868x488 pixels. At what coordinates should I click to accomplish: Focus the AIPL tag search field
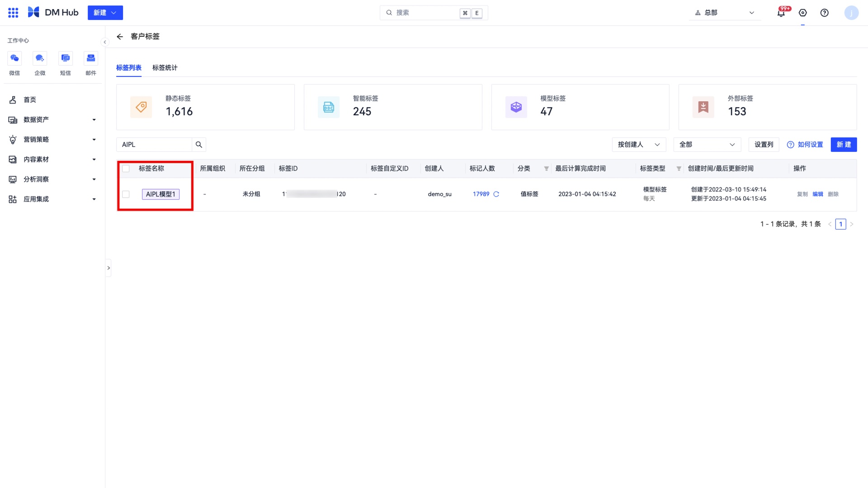point(154,145)
